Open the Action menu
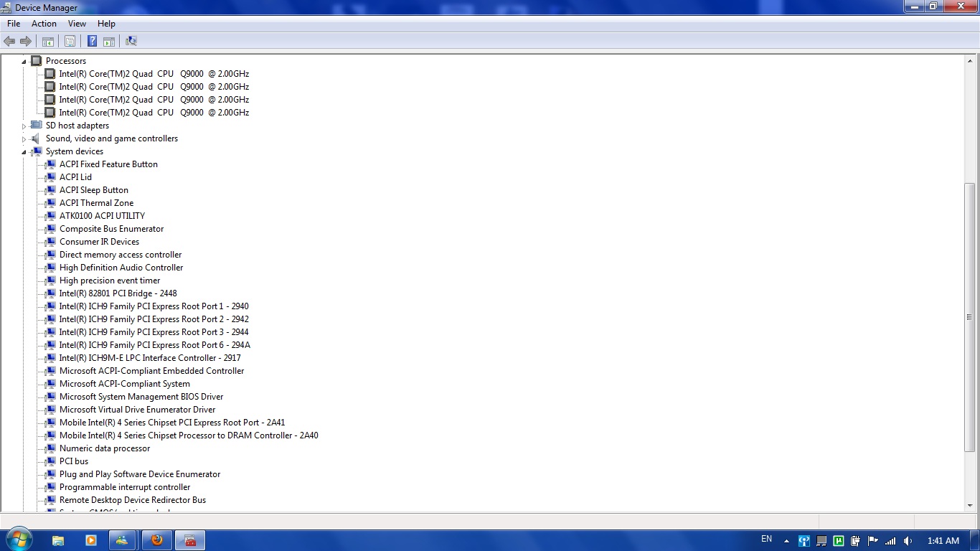 44,24
